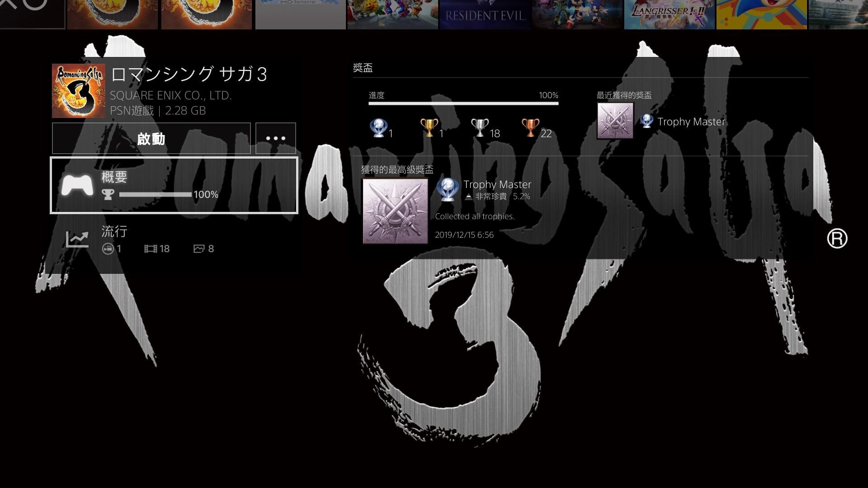The image size is (868, 488).
Task: Click the 獎盃 trophies section header
Action: coord(363,68)
